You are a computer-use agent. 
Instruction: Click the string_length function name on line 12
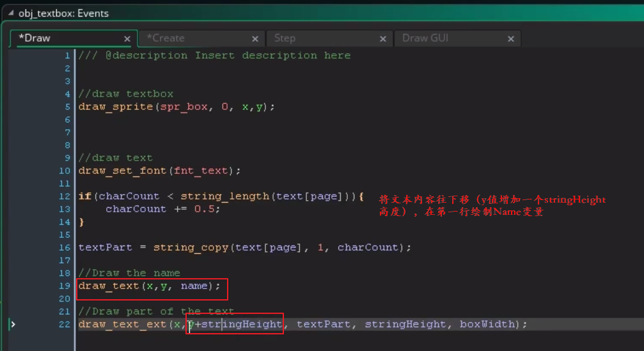point(224,196)
